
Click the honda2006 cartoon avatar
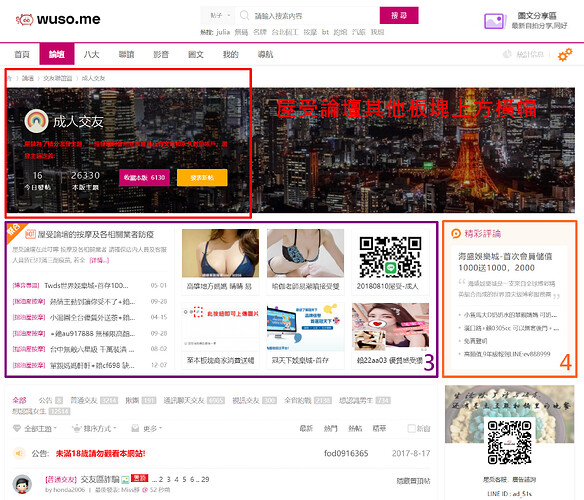pyautogui.click(x=22, y=484)
